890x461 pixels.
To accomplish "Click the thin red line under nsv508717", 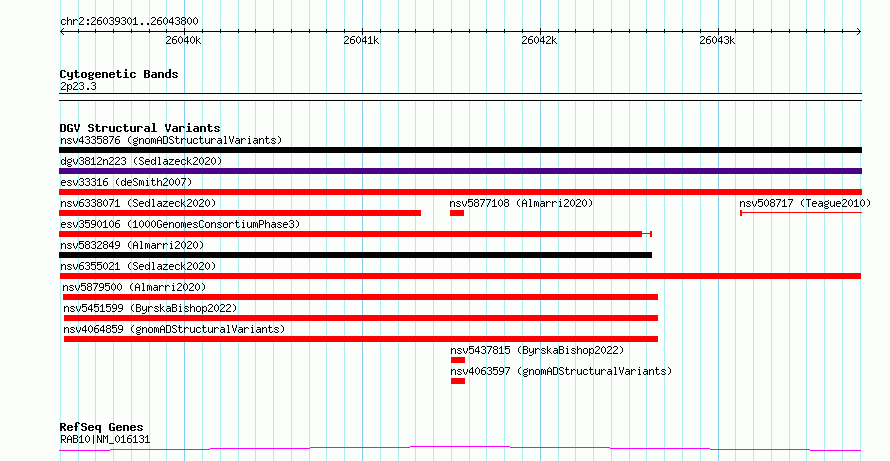I will (x=801, y=213).
